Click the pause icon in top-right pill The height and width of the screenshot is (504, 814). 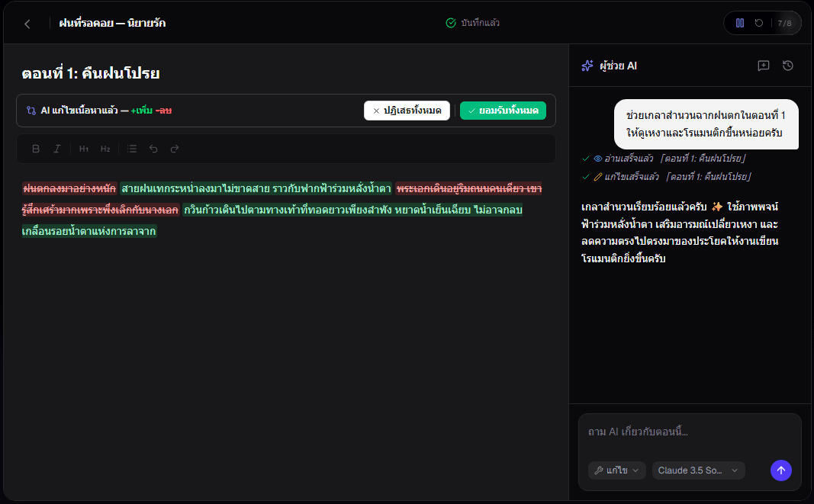click(740, 23)
